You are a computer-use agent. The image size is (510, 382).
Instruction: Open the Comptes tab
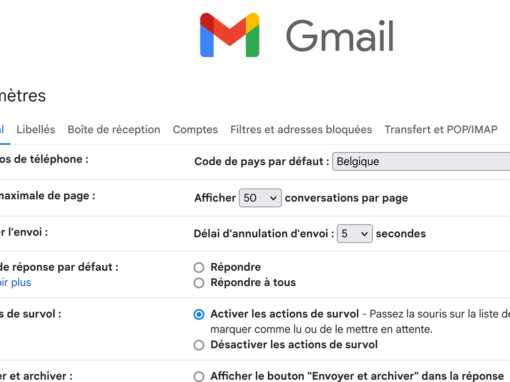click(x=195, y=129)
